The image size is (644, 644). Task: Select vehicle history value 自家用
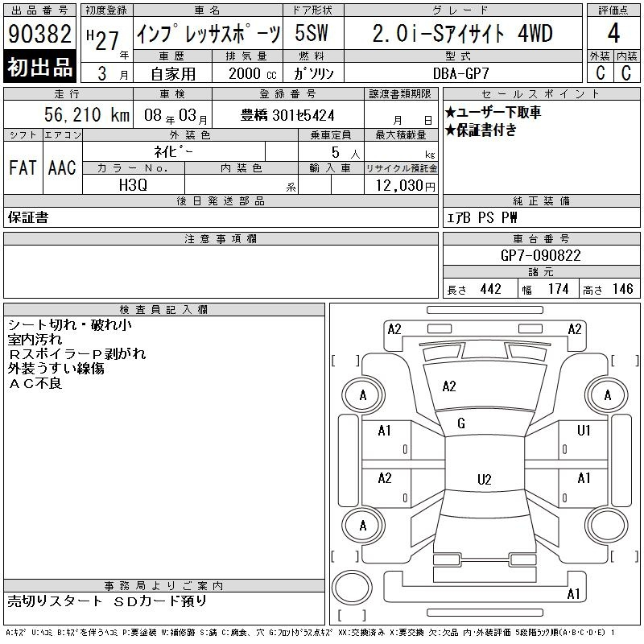(x=173, y=74)
